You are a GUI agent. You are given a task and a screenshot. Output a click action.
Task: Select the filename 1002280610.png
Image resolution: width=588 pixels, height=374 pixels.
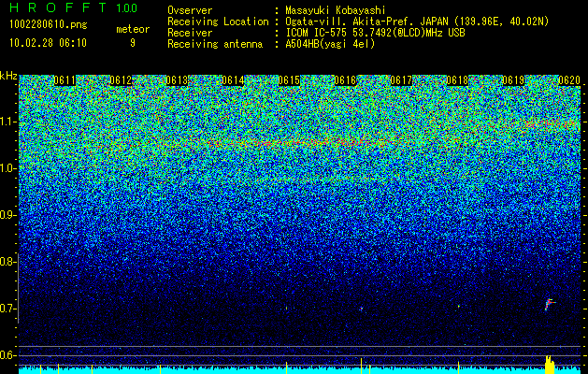point(49,24)
